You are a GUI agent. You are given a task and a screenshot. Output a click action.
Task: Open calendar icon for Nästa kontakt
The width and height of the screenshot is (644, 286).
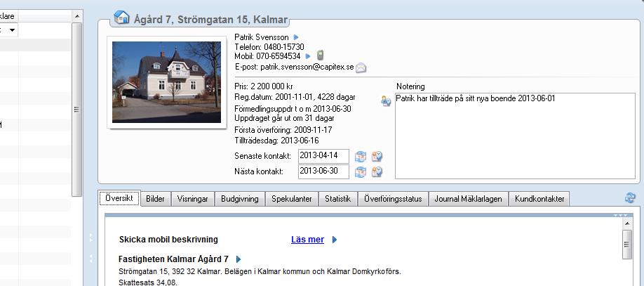click(x=361, y=172)
